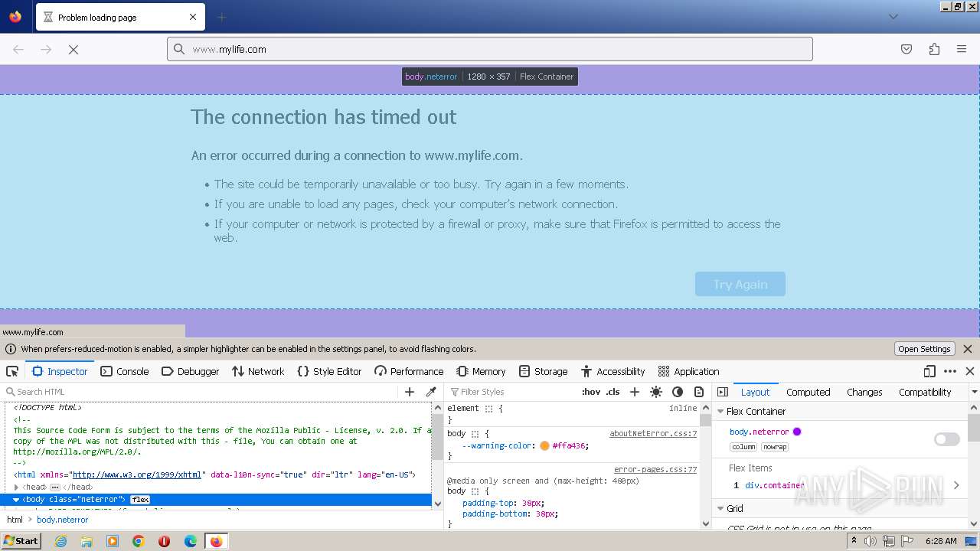Click the www.mylife.com address bar

490,49
